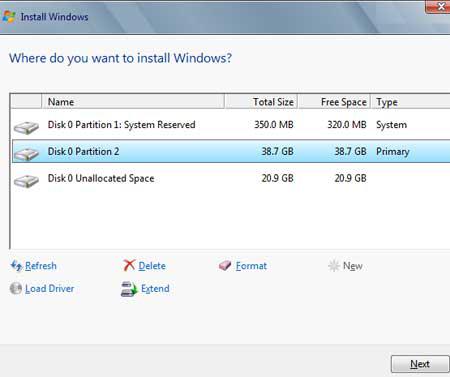Proceed with the Next button

point(420,364)
